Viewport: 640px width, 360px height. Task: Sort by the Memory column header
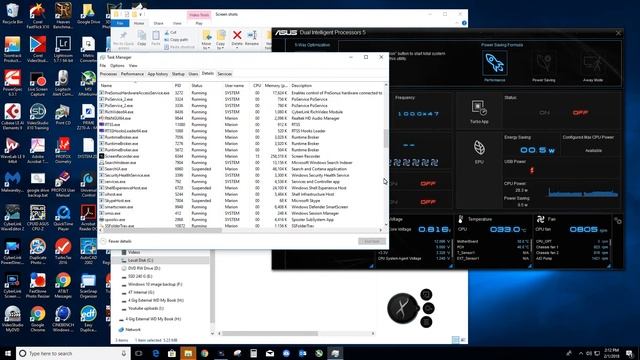276,86
